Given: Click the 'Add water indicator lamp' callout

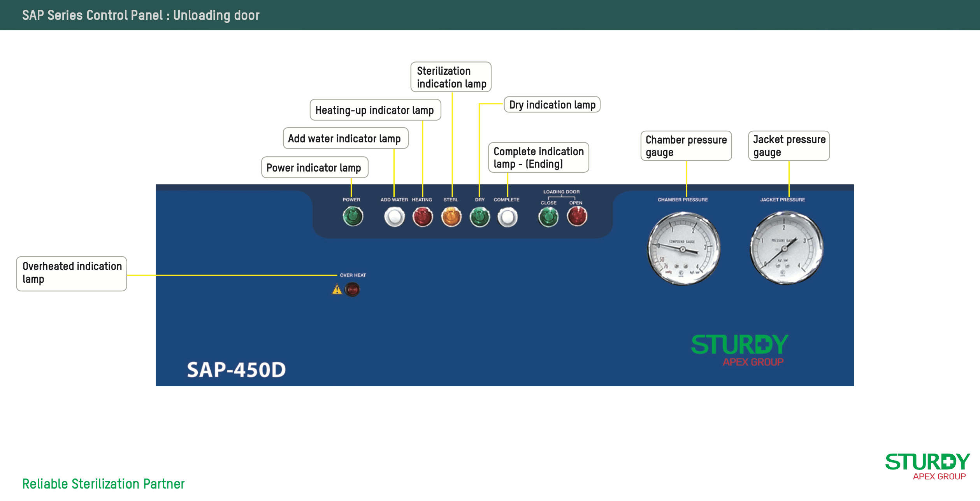Looking at the screenshot, I should coord(346,138).
